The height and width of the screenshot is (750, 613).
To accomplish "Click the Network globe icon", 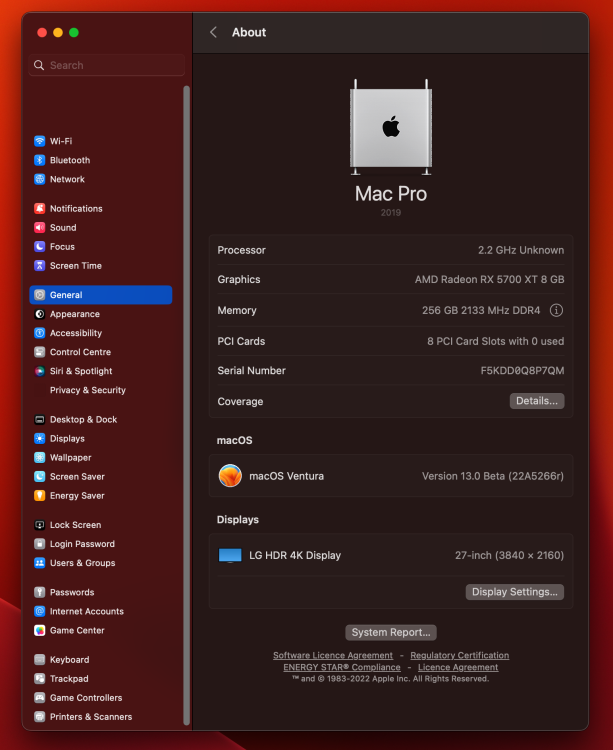I will [40, 179].
